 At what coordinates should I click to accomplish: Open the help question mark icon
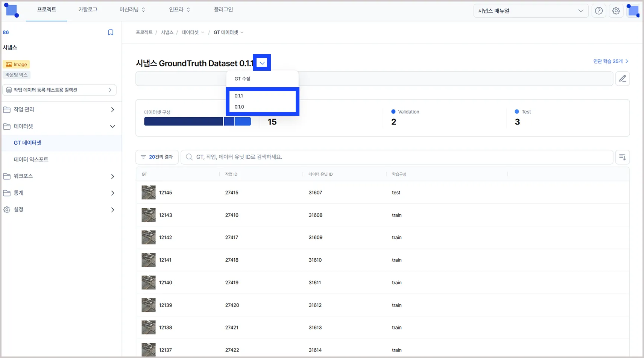click(x=599, y=11)
